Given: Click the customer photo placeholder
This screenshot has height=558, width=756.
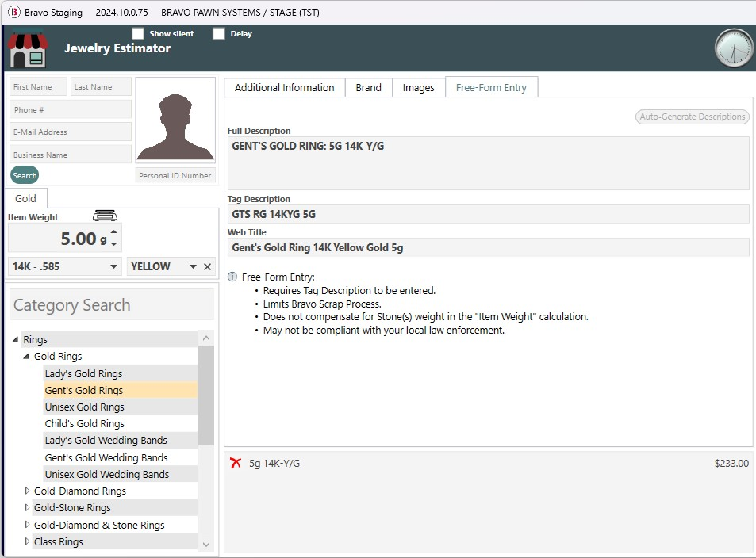Looking at the screenshot, I should pyautogui.click(x=175, y=120).
